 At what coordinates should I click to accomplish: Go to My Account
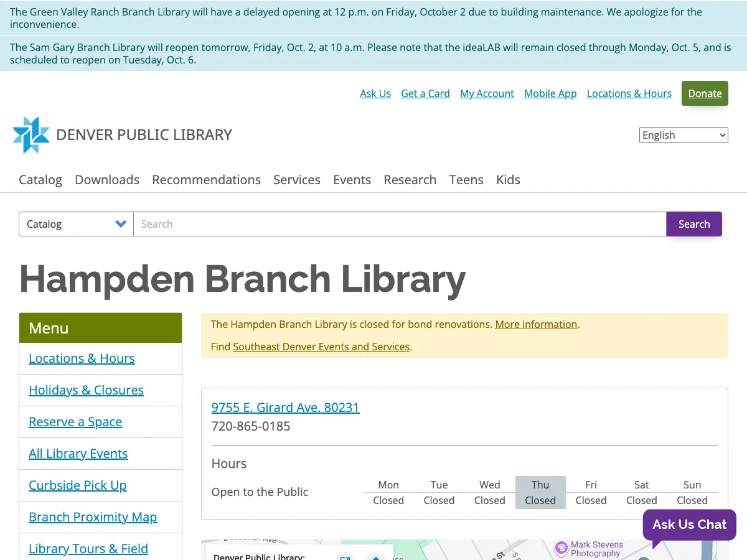pyautogui.click(x=487, y=93)
